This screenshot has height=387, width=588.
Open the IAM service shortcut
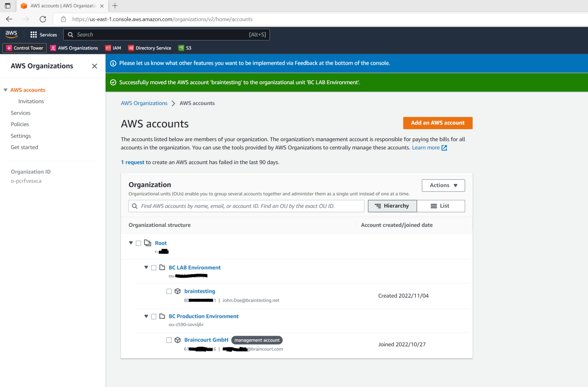(113, 48)
